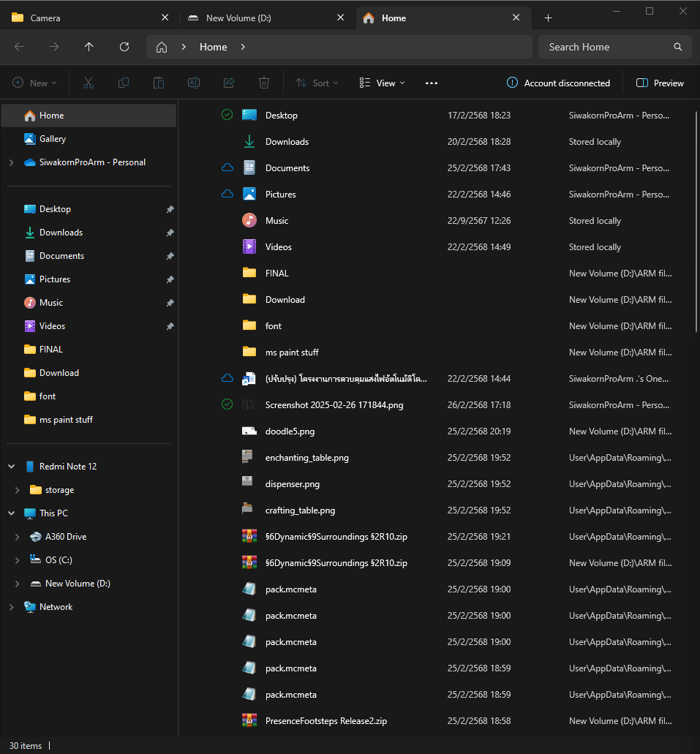Click the PresenceFootsteps Release2.zip archive icon

(x=249, y=720)
